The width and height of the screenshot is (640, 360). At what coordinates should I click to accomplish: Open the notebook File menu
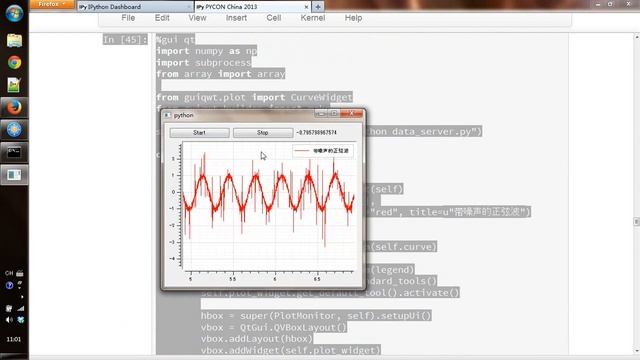point(128,18)
